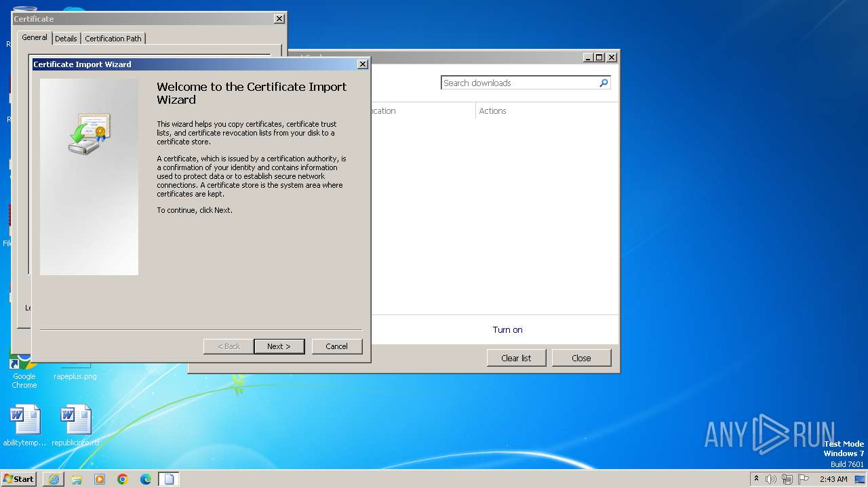Click Next in the Certificate Import Wizard
Image resolution: width=868 pixels, height=488 pixels.
[x=279, y=346]
